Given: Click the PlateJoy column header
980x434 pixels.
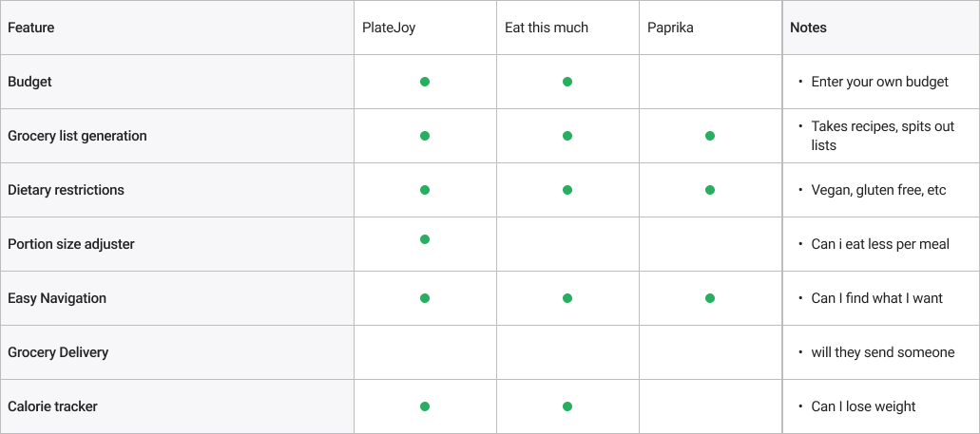Looking at the screenshot, I should coord(389,28).
